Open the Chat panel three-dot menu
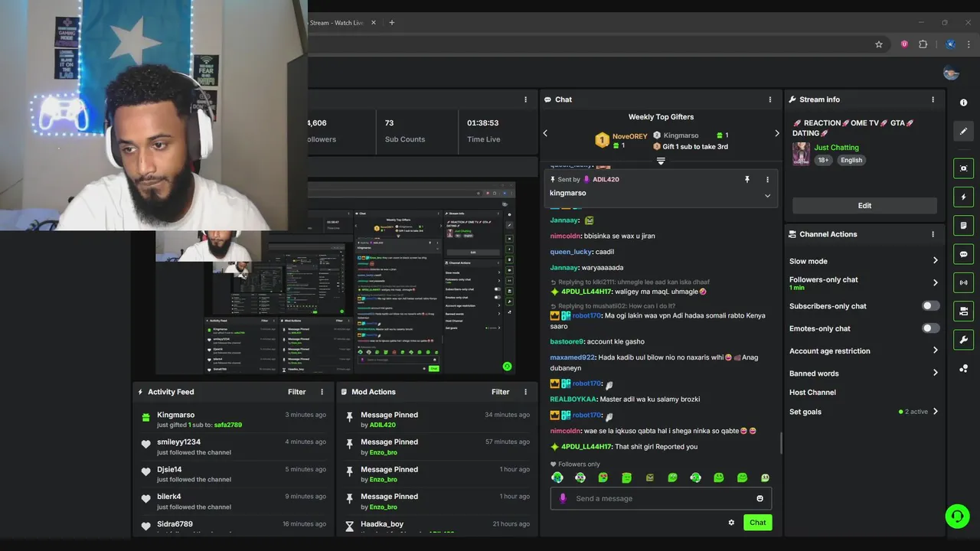The width and height of the screenshot is (980, 551). click(x=769, y=99)
